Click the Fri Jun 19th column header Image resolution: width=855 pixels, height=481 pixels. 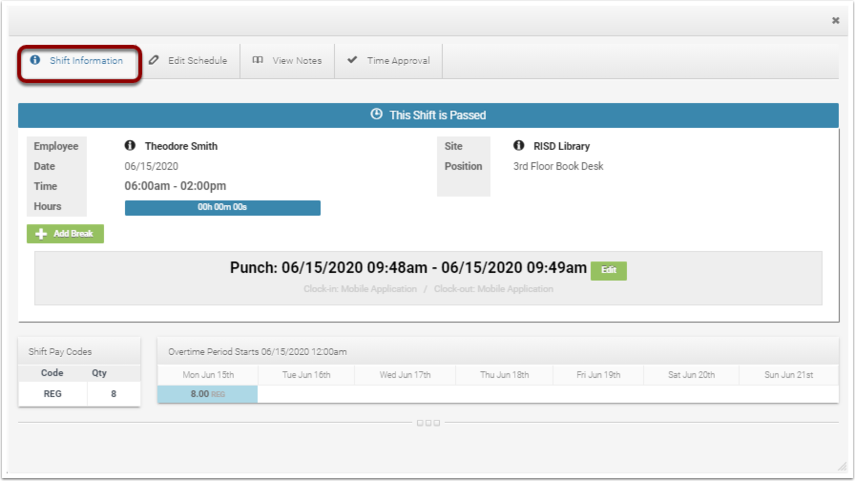point(598,375)
